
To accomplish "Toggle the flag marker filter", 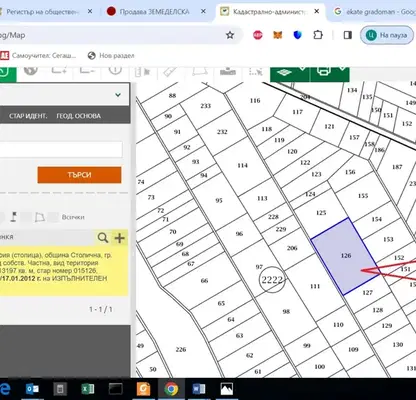I will click(x=14, y=217).
